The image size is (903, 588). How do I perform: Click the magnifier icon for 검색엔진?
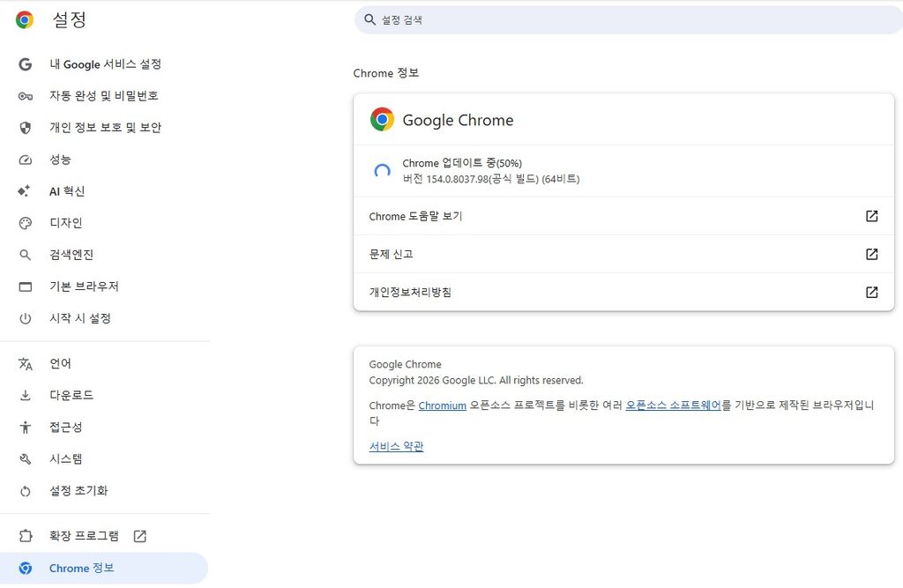click(x=25, y=255)
